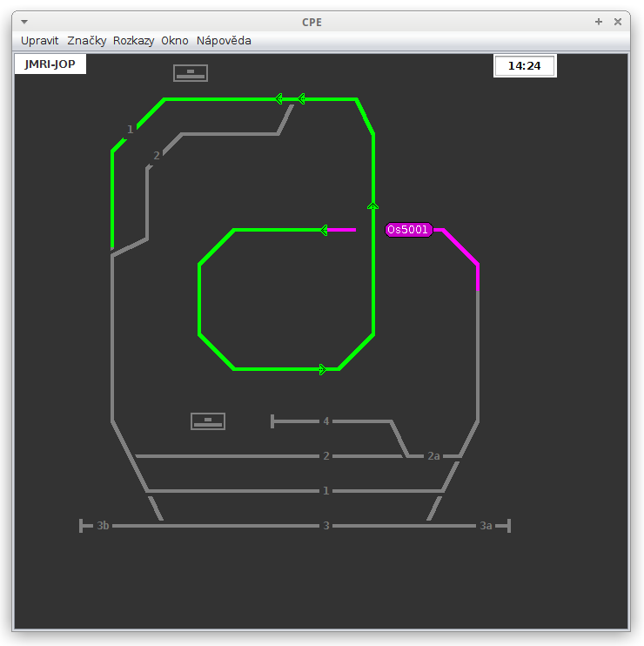Select upper track label 2

click(x=157, y=155)
